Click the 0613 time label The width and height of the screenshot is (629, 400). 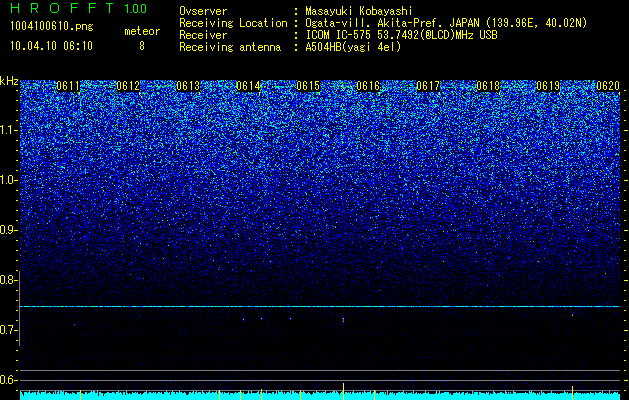[188, 86]
